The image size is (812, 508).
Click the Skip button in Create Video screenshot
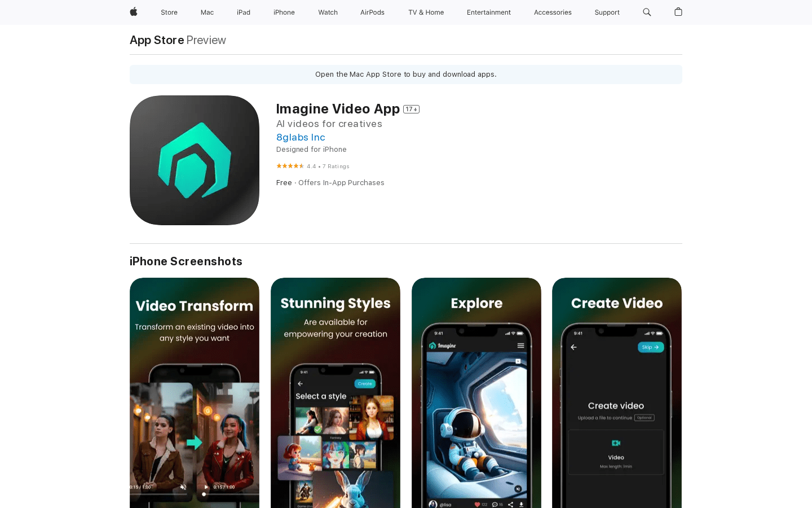pyautogui.click(x=650, y=347)
